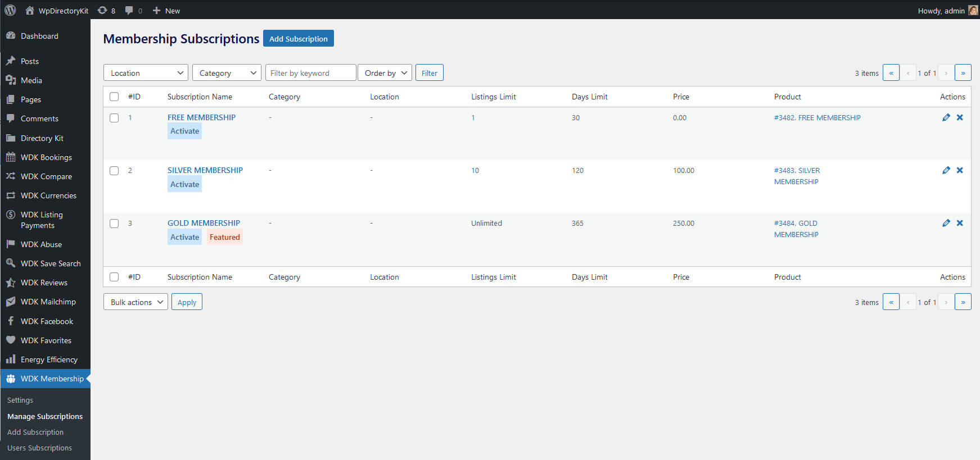The width and height of the screenshot is (980, 460).
Task: Open WDK Listing Payments menu
Action: (45, 220)
